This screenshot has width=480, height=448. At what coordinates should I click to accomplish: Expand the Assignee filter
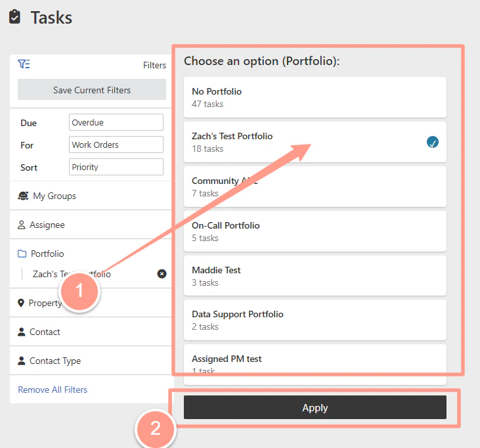coord(91,225)
